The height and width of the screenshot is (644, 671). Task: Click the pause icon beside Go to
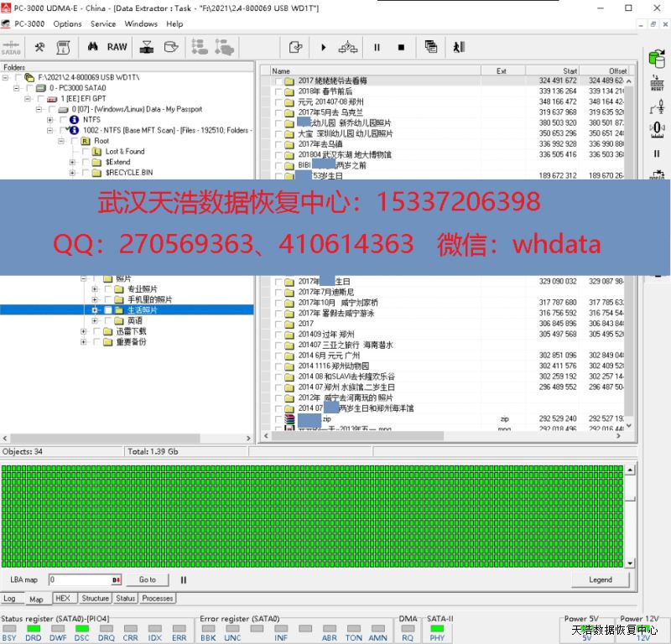(x=184, y=579)
